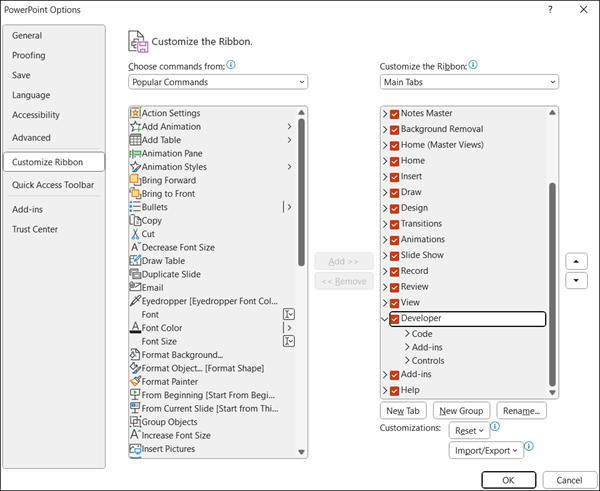Click the Format Painter brush icon

pos(135,381)
